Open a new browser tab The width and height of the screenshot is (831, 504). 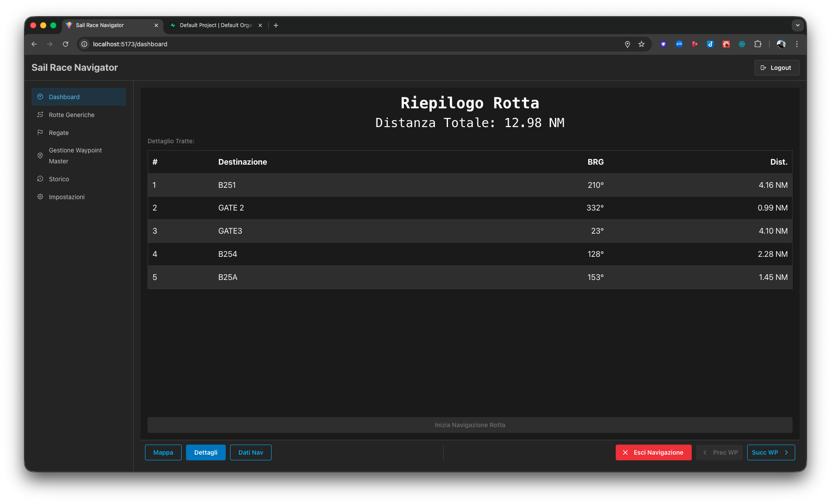(276, 25)
